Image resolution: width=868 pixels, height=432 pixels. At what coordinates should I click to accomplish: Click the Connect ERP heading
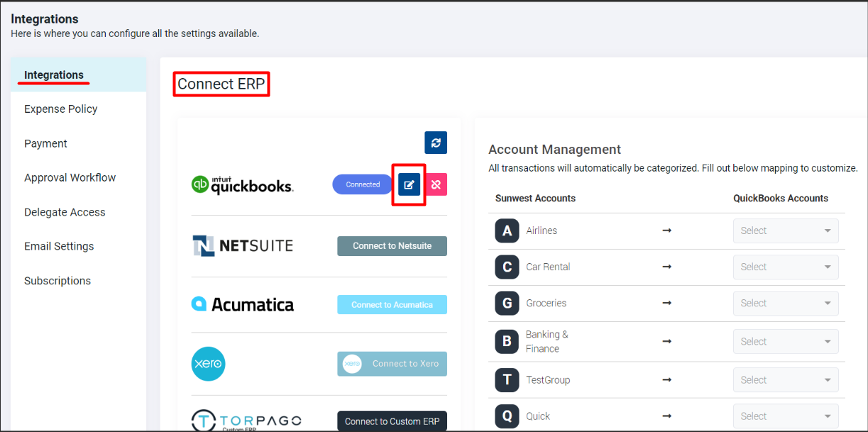(221, 84)
